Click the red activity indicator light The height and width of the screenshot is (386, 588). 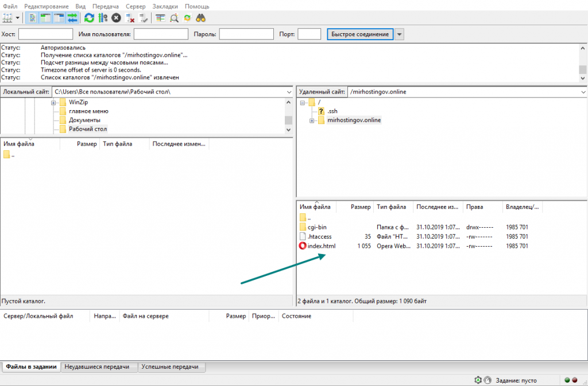[x=574, y=380]
